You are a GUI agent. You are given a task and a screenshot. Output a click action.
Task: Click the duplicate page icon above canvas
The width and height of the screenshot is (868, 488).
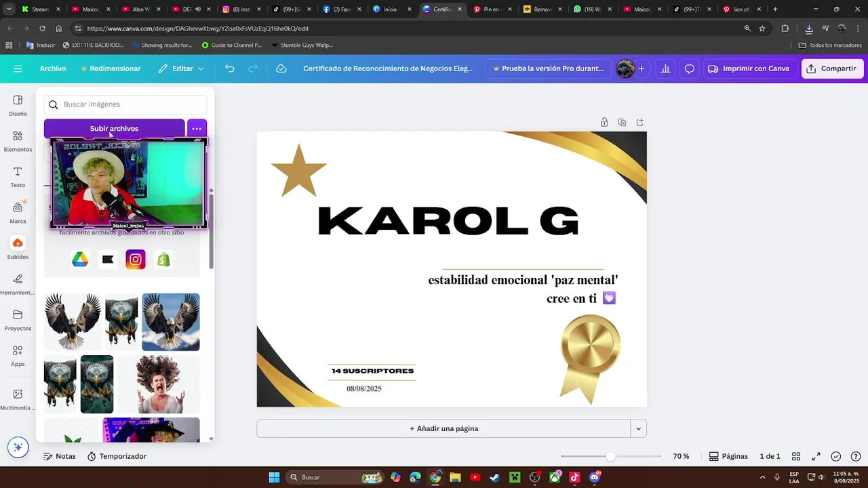pos(622,122)
